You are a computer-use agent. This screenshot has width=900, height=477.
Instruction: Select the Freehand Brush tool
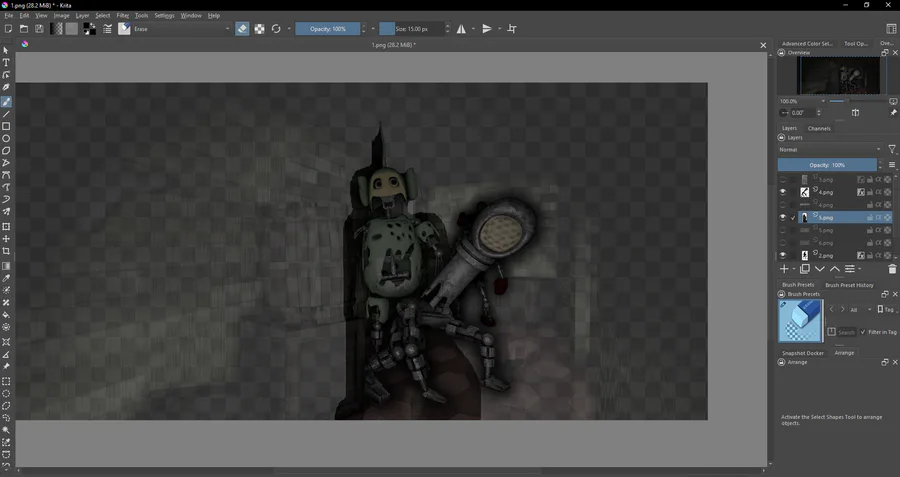click(6, 102)
